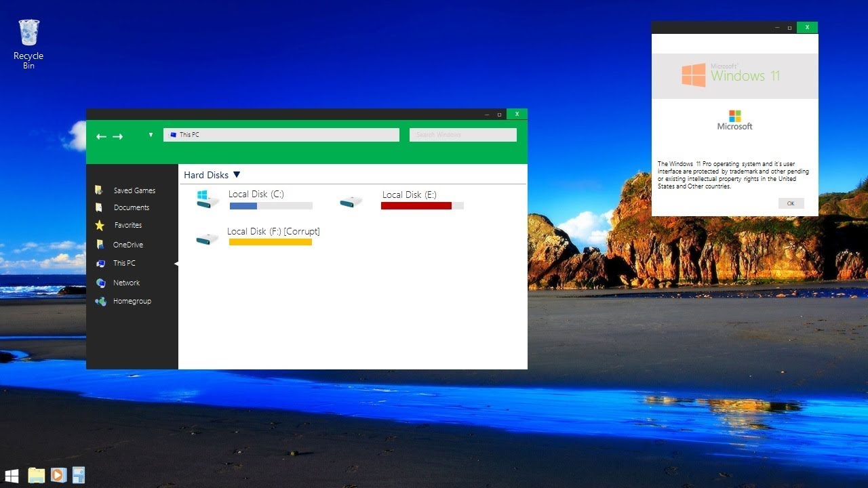The width and height of the screenshot is (868, 488).
Task: Open OneDrive in the sidebar
Action: click(x=128, y=245)
